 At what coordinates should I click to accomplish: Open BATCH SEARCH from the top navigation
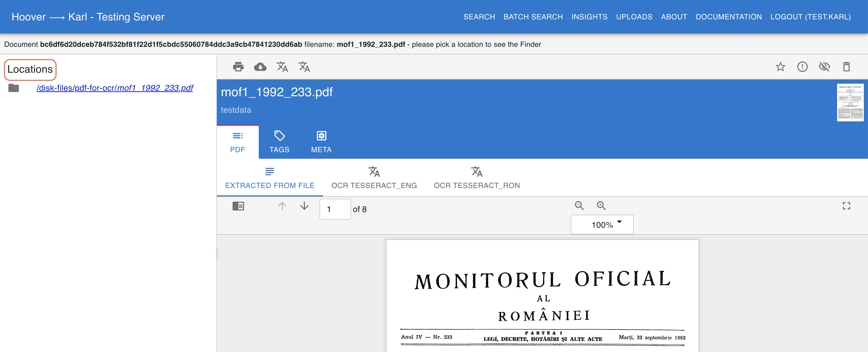(533, 17)
